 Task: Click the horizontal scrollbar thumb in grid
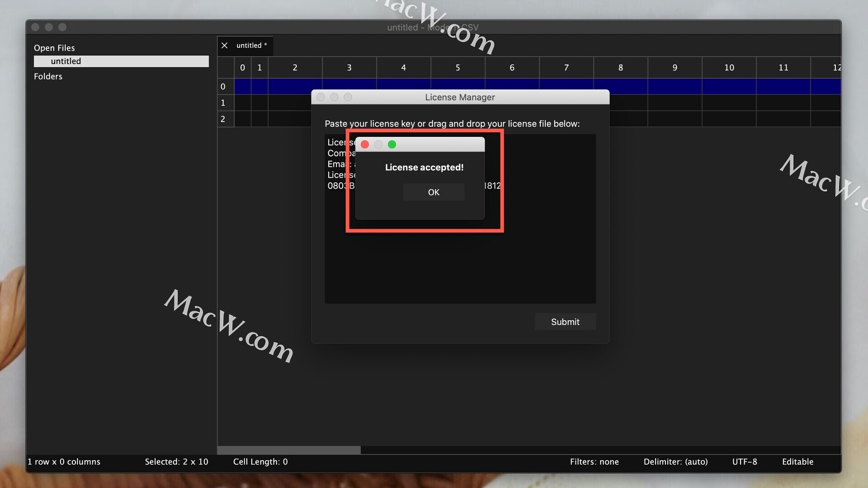289,450
